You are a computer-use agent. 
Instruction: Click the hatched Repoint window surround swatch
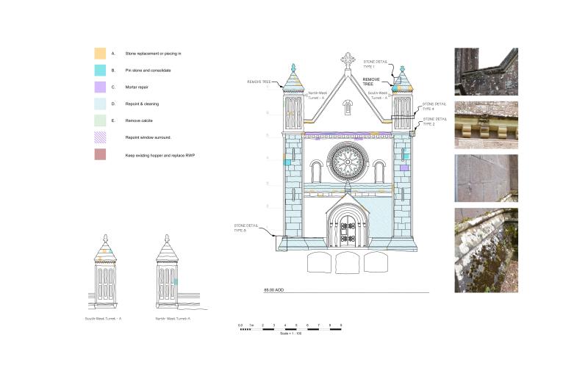tap(100, 137)
